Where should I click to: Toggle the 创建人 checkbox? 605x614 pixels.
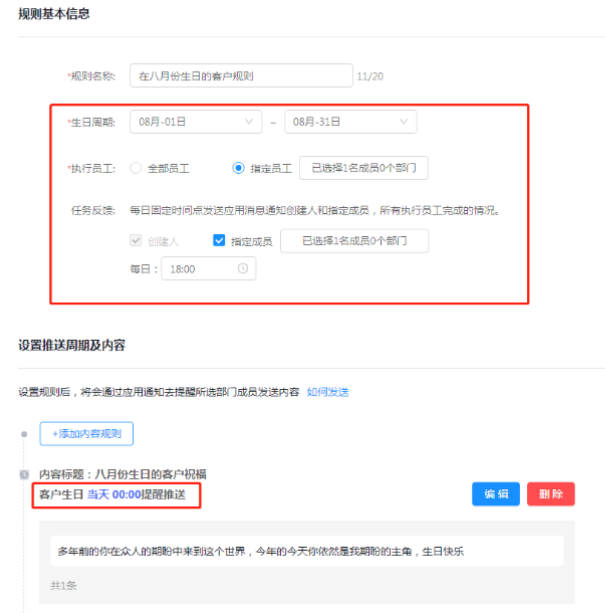click(135, 240)
